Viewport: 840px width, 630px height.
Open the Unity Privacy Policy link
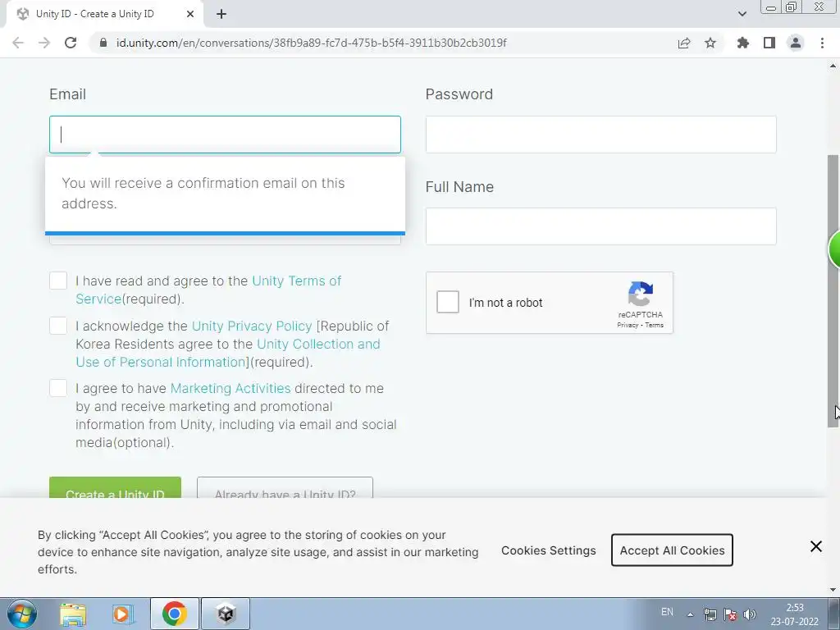click(252, 326)
